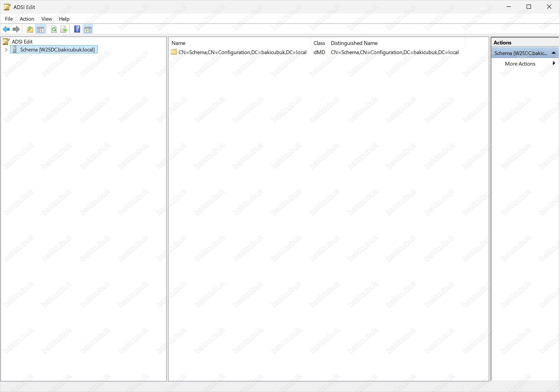This screenshot has height=392, width=560.
Task: Open the More Actions submenu arrow
Action: [554, 63]
